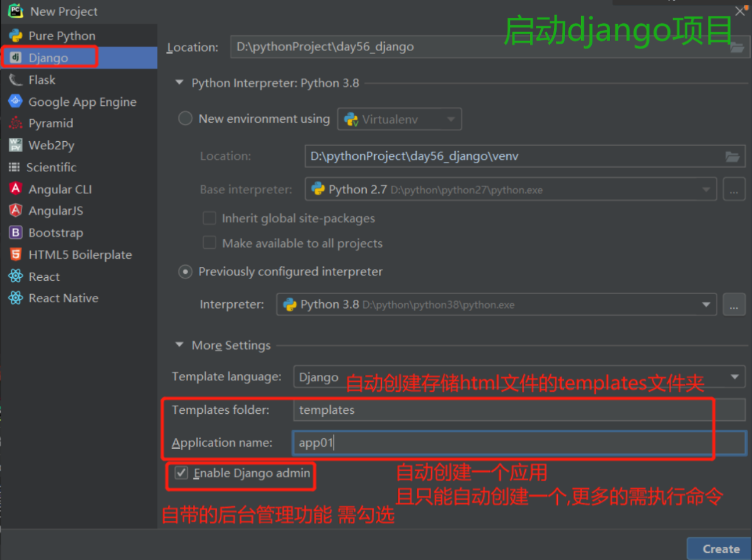Open the Virtualenv environment type dropdown
The width and height of the screenshot is (752, 560).
400,119
